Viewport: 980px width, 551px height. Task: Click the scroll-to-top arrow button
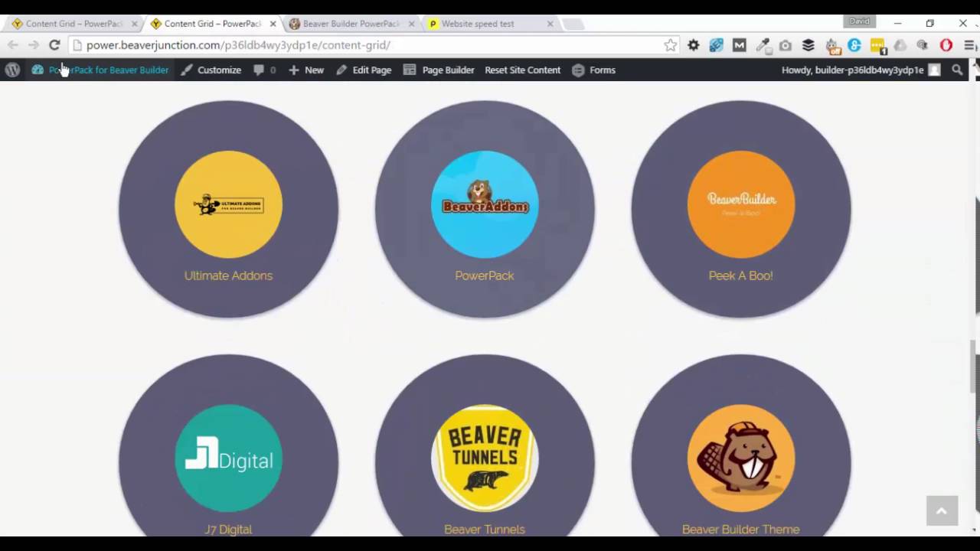(x=942, y=510)
